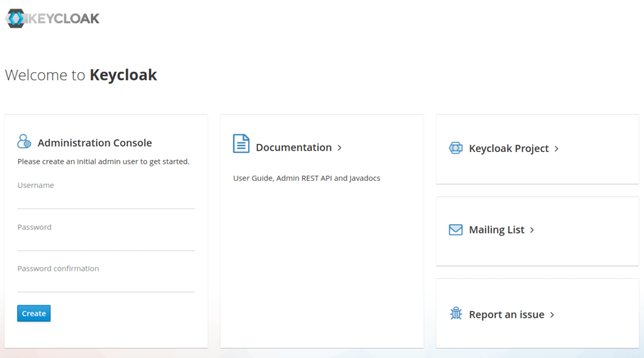This screenshot has width=644, height=358.
Task: Click the chevron next to Documentation
Action: [x=340, y=148]
